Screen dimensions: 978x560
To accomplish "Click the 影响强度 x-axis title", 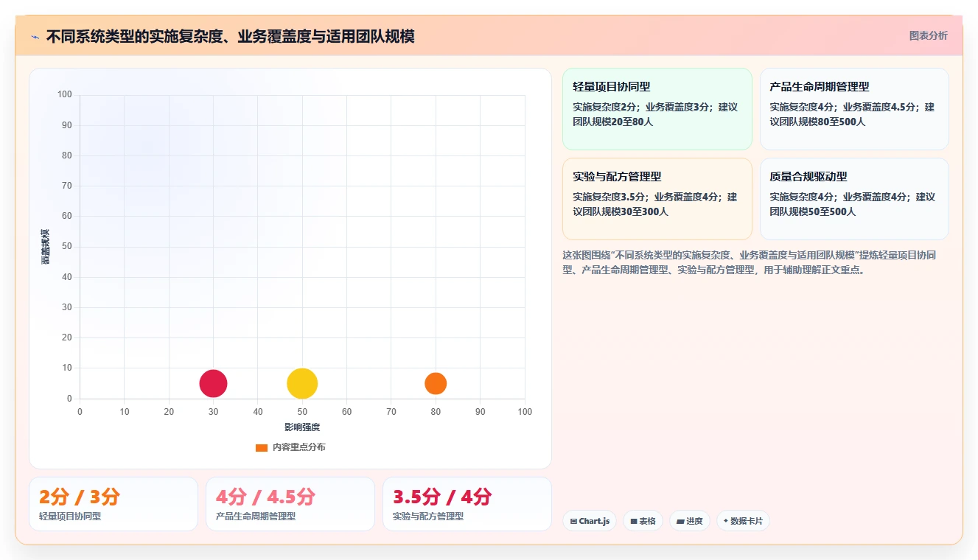I will click(302, 427).
